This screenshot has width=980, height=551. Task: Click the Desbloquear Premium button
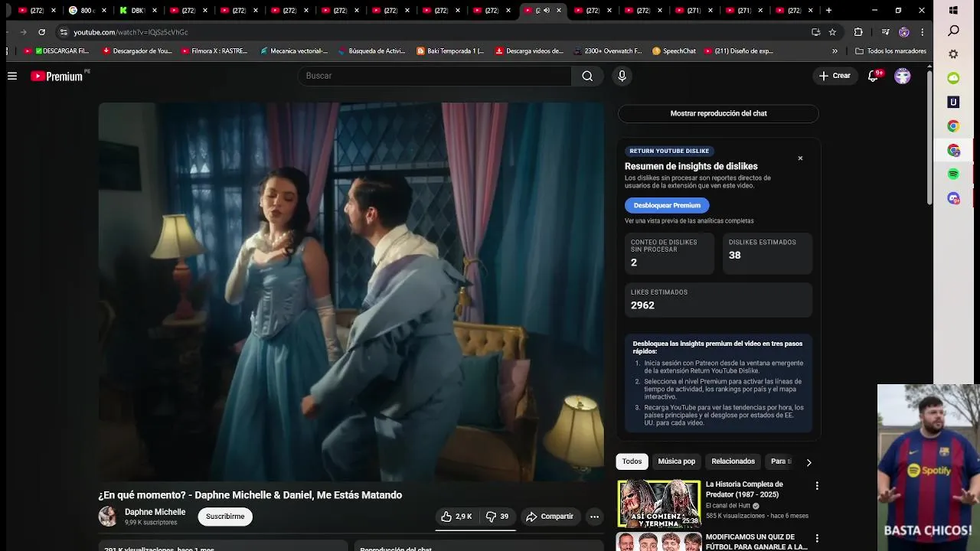pos(667,205)
